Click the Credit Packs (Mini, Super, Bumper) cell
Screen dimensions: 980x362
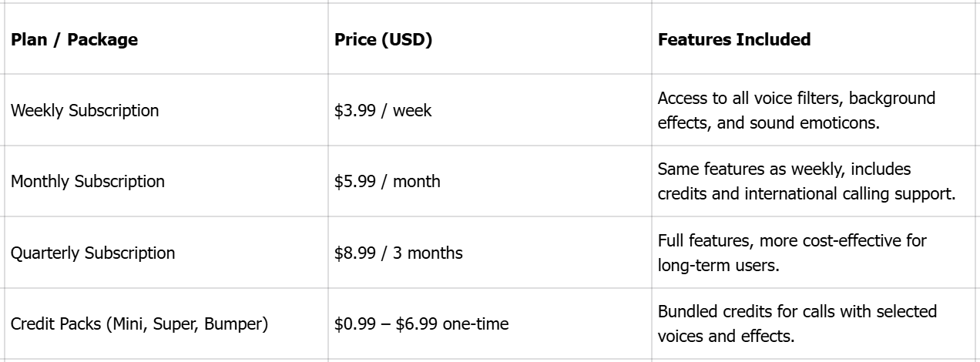[x=139, y=324]
